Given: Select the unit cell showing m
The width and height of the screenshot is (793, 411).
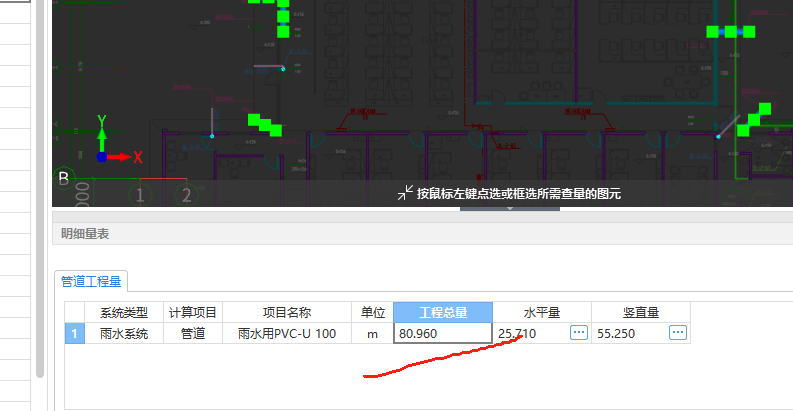Looking at the screenshot, I should click(373, 334).
